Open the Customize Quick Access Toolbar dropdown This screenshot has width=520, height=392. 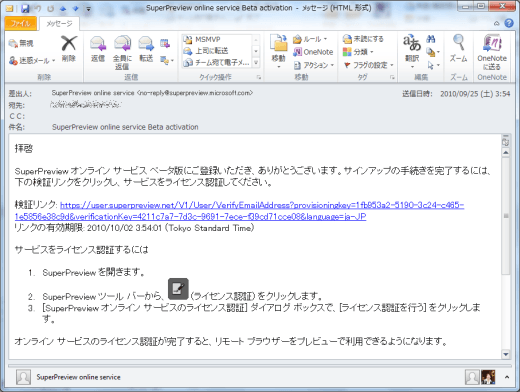pos(88,9)
